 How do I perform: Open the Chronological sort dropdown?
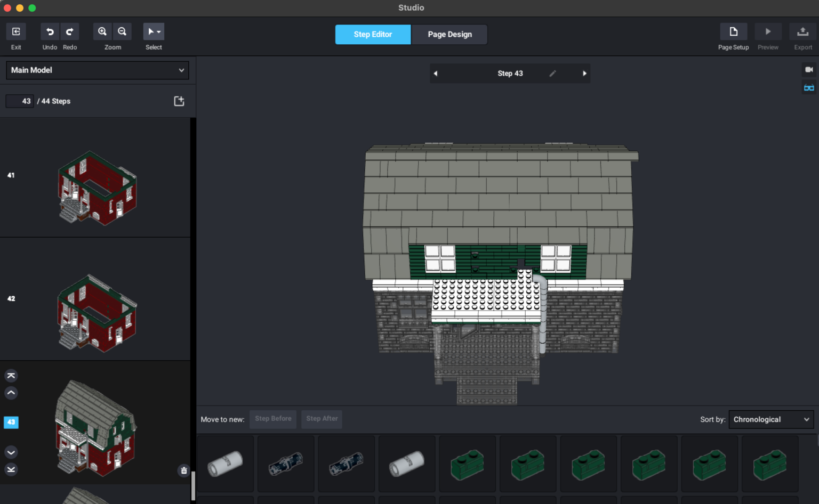click(770, 419)
